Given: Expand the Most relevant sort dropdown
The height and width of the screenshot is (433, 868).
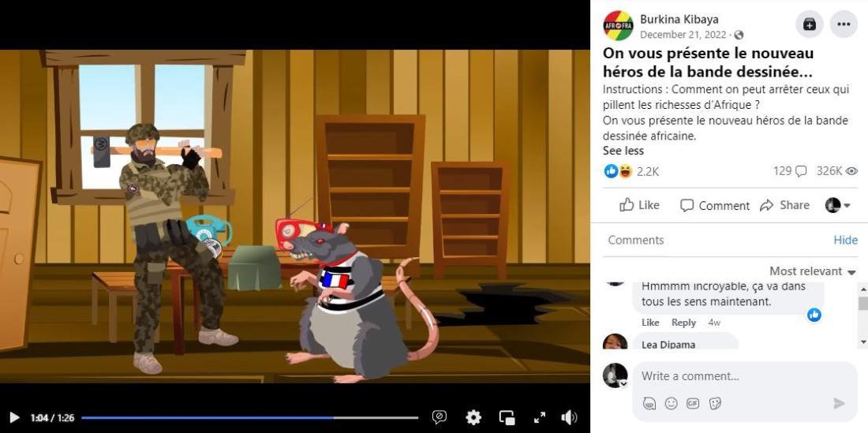Looking at the screenshot, I should point(813,271).
